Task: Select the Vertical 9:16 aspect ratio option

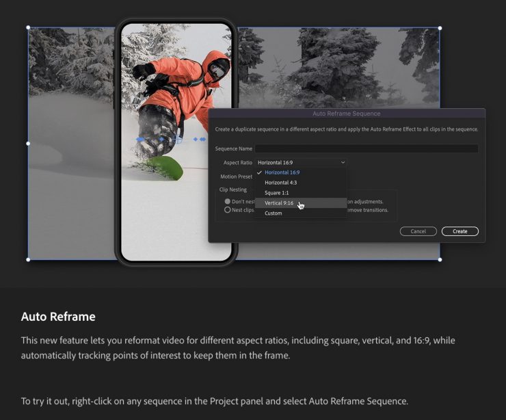Action: click(279, 203)
